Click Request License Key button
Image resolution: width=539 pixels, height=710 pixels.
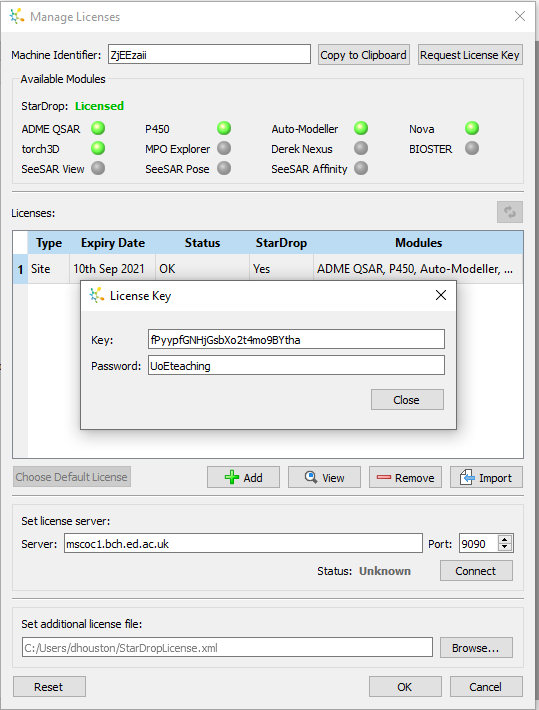pyautogui.click(x=470, y=55)
